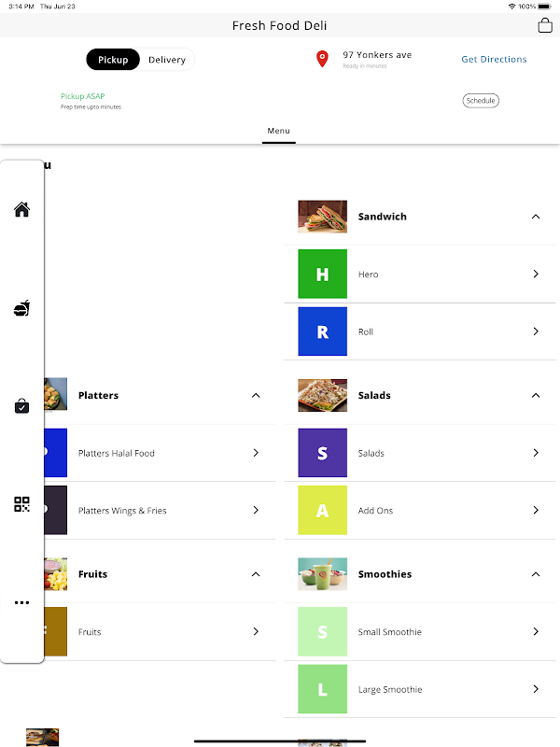Image resolution: width=560 pixels, height=747 pixels.
Task: Click the Get Directions link
Action: pyautogui.click(x=494, y=60)
